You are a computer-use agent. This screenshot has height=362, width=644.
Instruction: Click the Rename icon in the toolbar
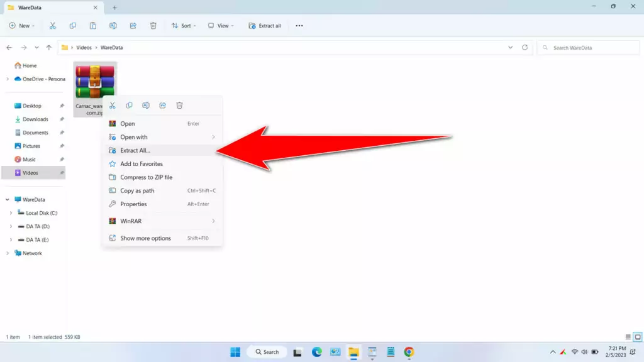[x=113, y=25]
